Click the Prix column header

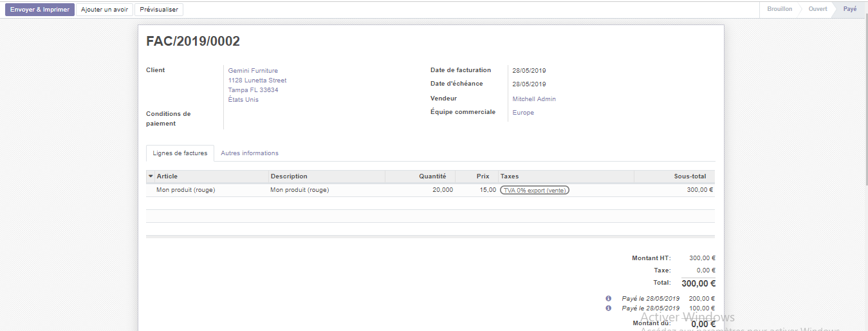(x=483, y=176)
